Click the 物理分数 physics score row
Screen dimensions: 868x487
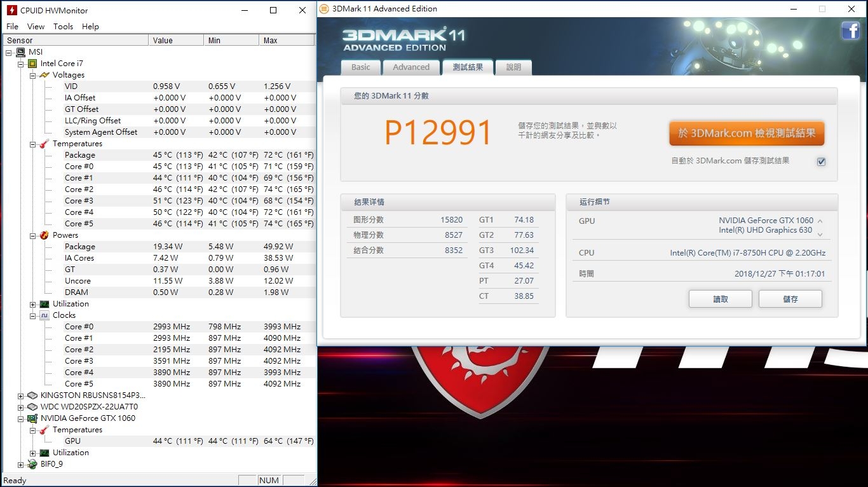tap(408, 235)
